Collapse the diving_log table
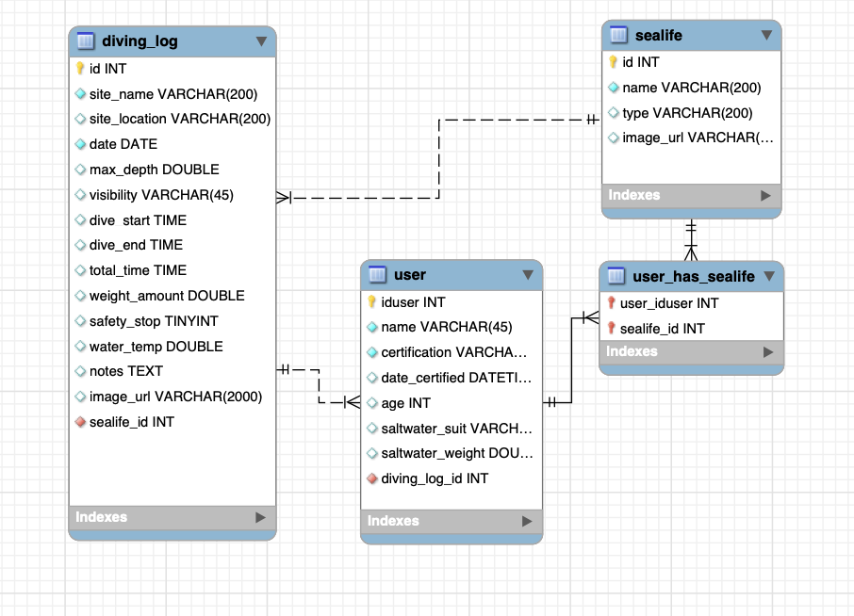This screenshot has width=854, height=616. 261,41
